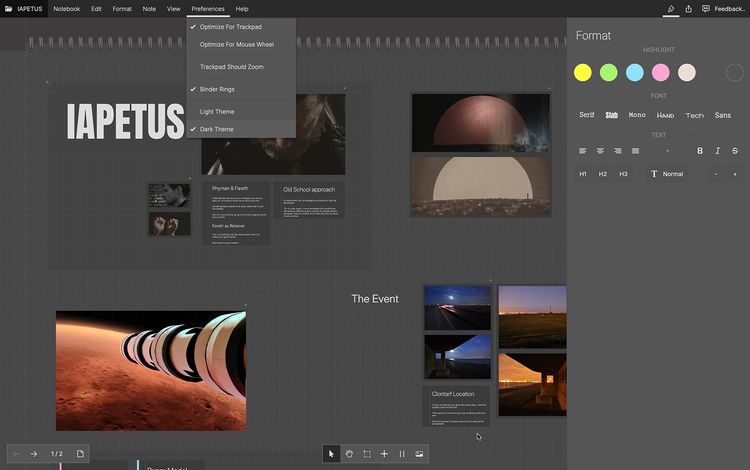
Task: Select the hand pan tool
Action: (349, 454)
